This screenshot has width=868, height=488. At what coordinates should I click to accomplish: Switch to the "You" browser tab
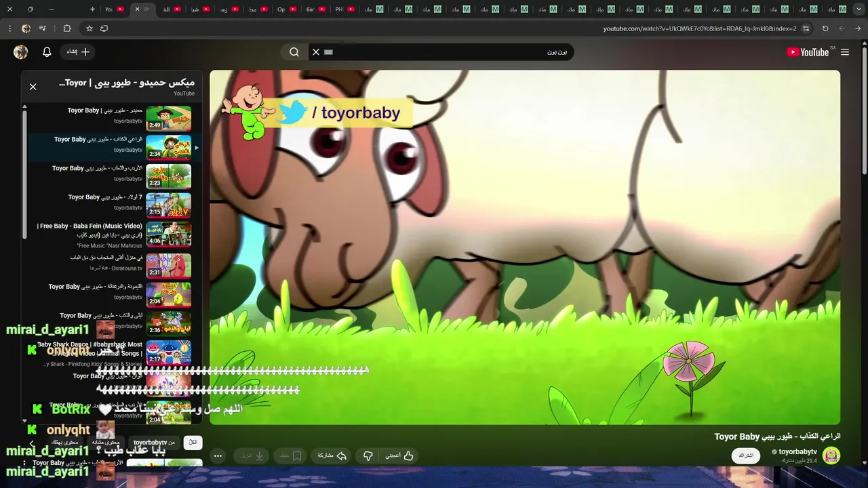pos(115,9)
